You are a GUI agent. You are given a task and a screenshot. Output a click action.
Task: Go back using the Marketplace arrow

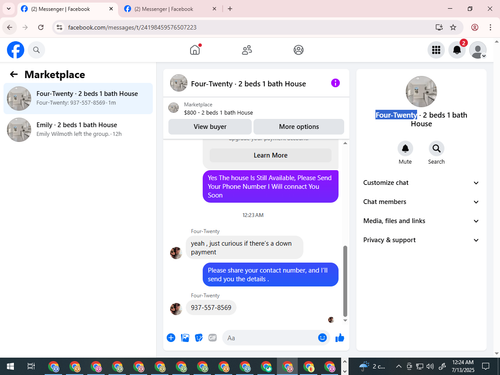(x=14, y=74)
